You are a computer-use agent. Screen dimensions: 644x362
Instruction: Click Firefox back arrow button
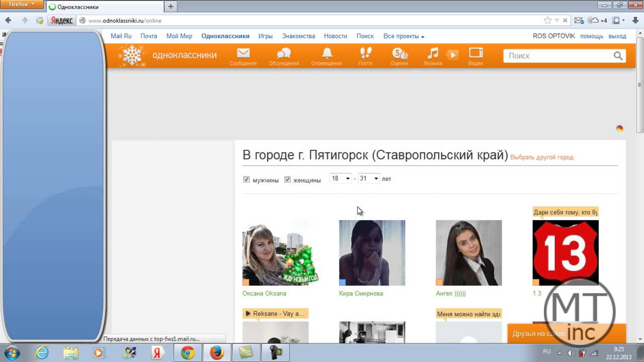pyautogui.click(x=9, y=21)
